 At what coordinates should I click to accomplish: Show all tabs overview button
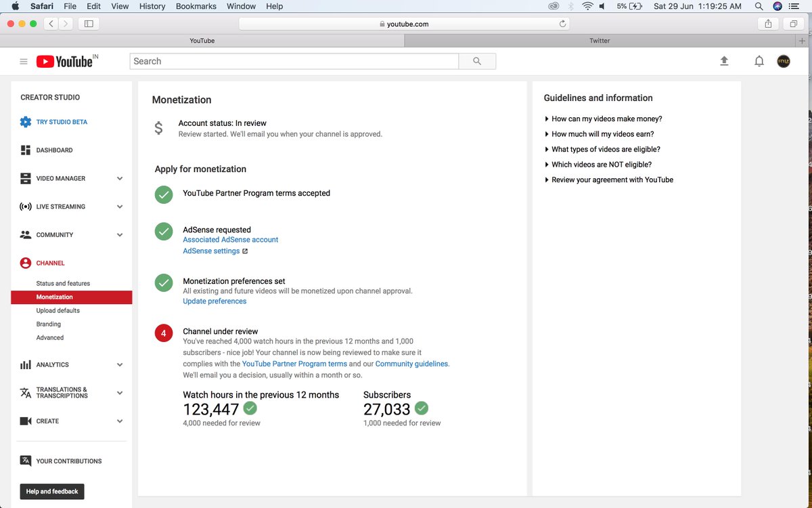click(793, 24)
